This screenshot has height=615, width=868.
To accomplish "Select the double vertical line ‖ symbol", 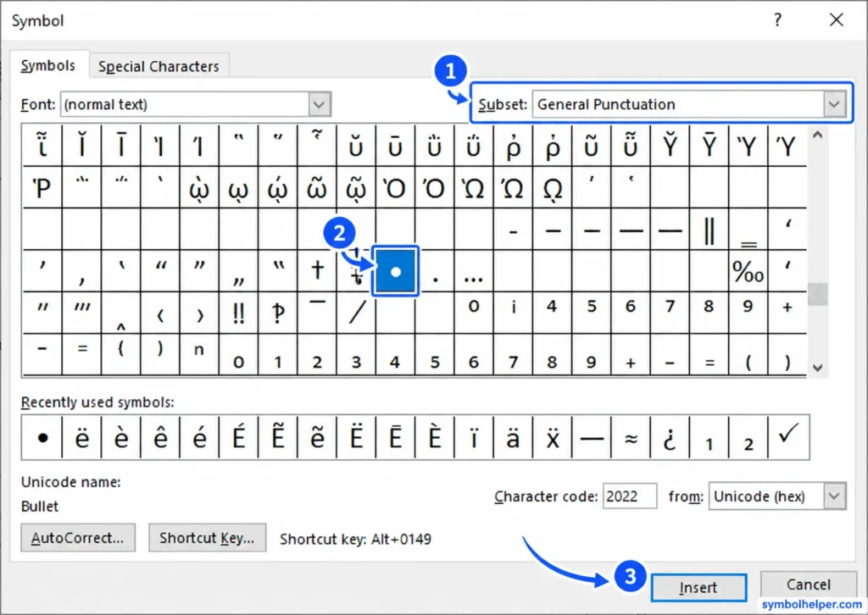I will pyautogui.click(x=709, y=230).
